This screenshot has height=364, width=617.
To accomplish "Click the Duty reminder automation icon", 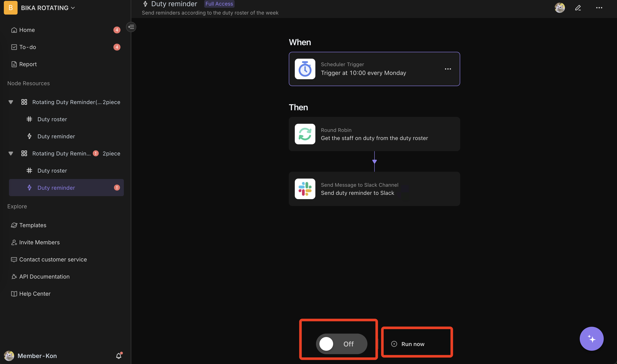I will [x=30, y=188].
